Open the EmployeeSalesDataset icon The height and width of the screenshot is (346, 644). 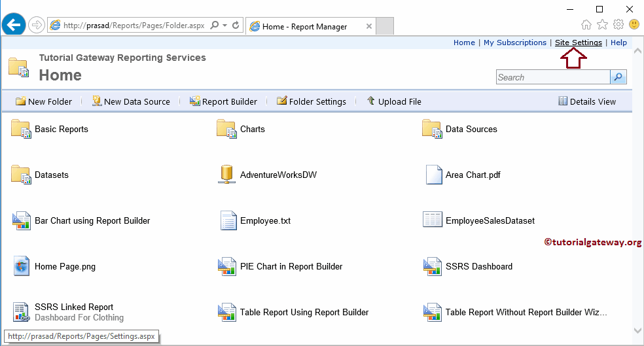[433, 220]
